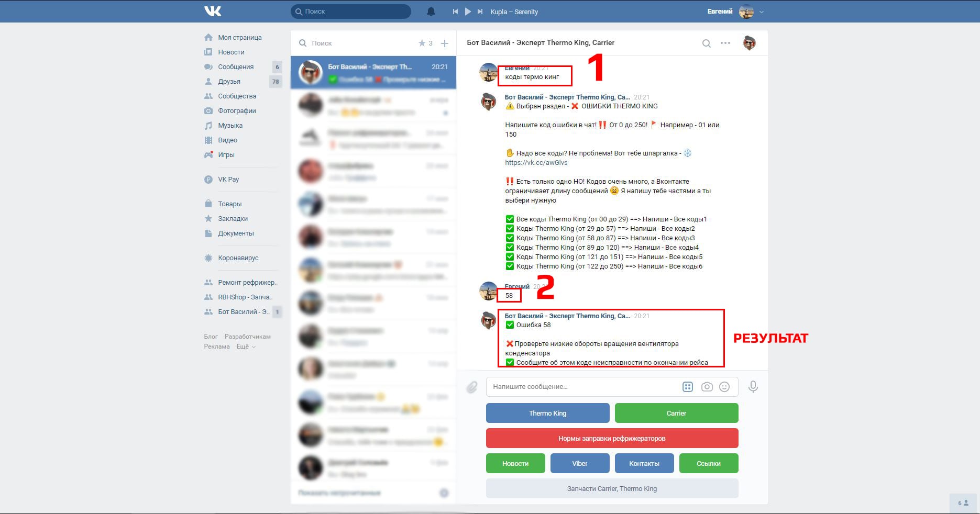Open Бот Василий community in sidebar
Viewport: 980px width, 514px height.
click(244, 312)
